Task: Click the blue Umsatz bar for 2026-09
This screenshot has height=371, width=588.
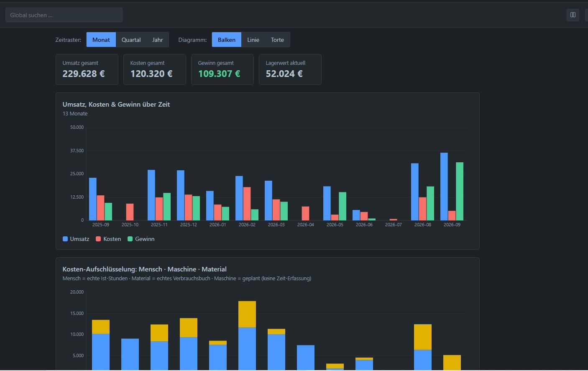Action: point(444,187)
